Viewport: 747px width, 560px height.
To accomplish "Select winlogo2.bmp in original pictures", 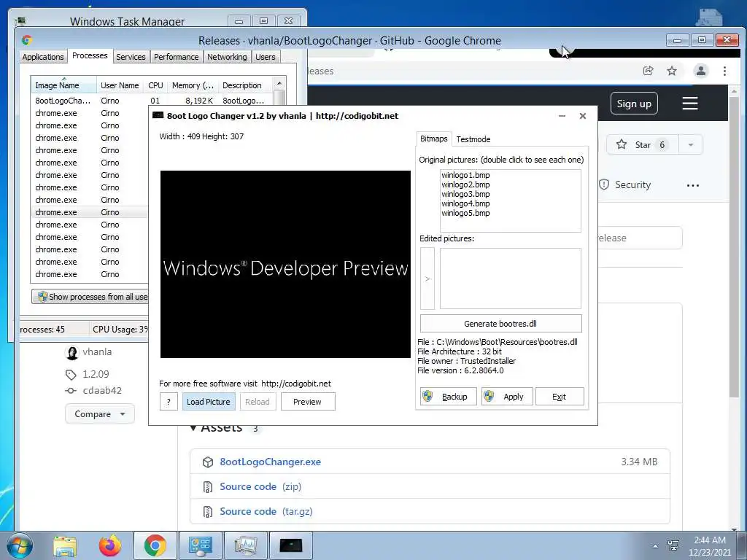I will tap(465, 184).
